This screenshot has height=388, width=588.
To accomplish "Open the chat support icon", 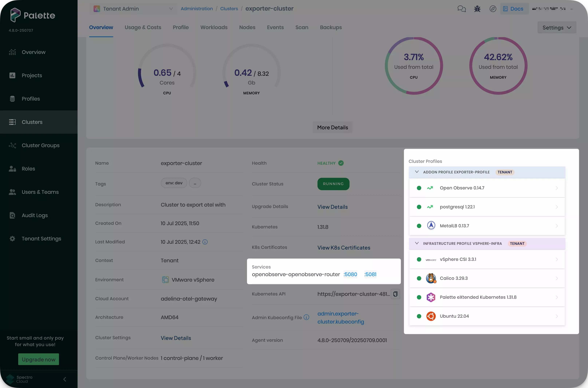I will click(461, 9).
